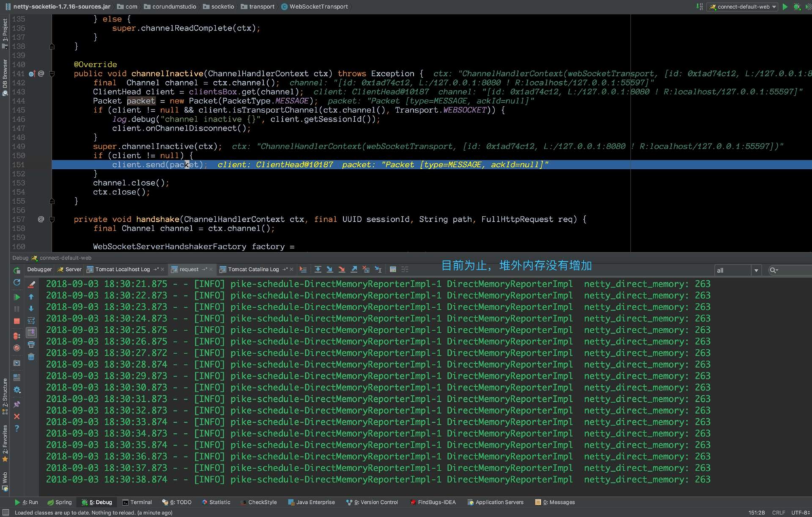Image resolution: width=812 pixels, height=517 pixels.
Task: Close debug tab with red X
Action: coord(17,416)
